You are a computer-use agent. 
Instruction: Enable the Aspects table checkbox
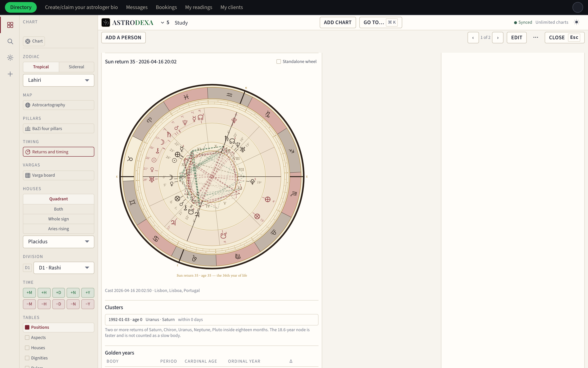click(x=27, y=338)
